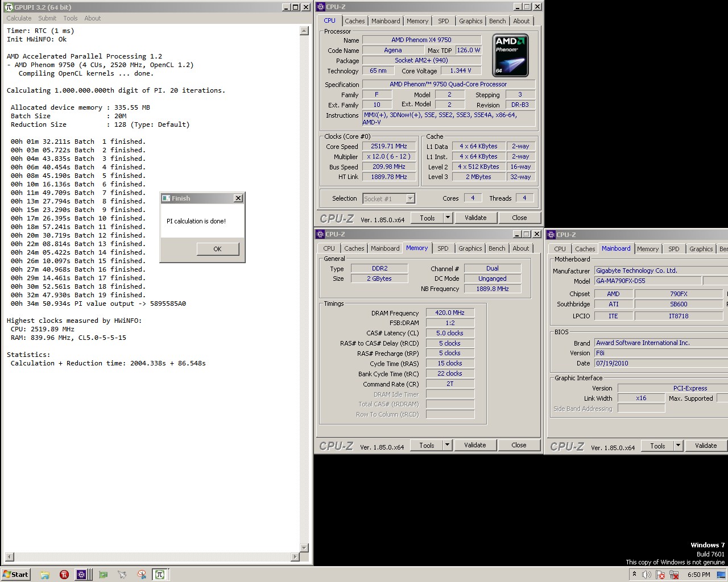Open the Action Center flag tray icon
Screen dimensions: 728x582
[660, 575]
